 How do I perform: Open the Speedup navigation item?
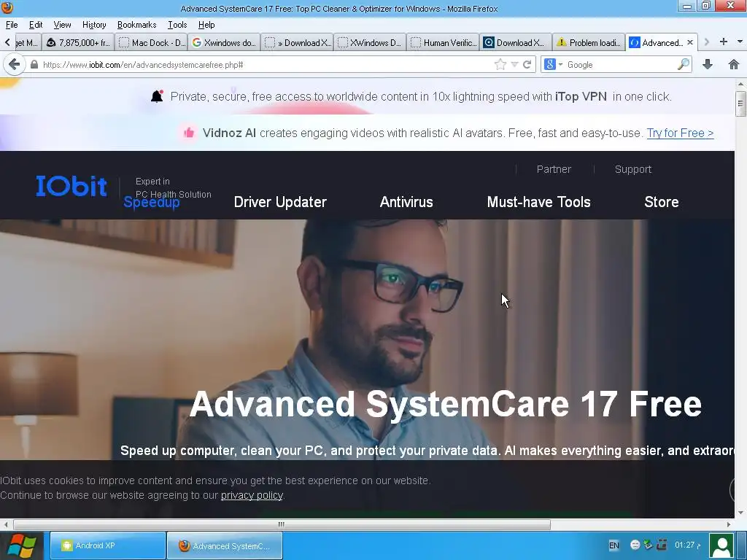click(x=152, y=203)
